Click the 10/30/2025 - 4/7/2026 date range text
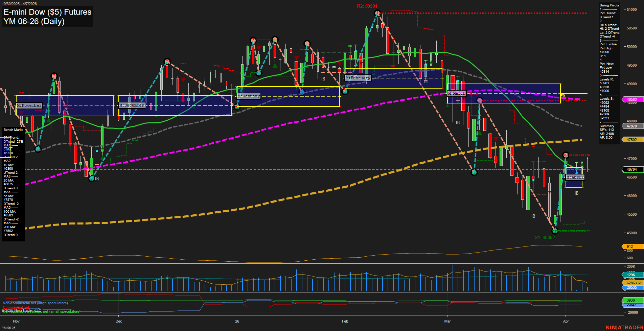 click(x=19, y=3)
